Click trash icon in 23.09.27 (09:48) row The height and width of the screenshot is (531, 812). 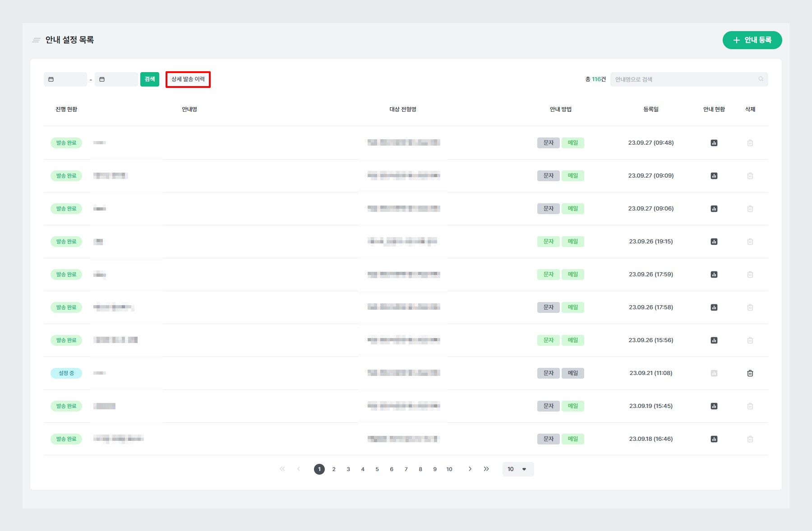pyautogui.click(x=750, y=143)
